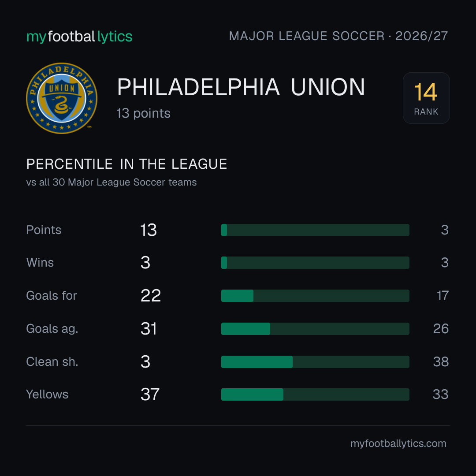Click the Goals for percentile bar
This screenshot has height=476, width=476.
pos(315,295)
